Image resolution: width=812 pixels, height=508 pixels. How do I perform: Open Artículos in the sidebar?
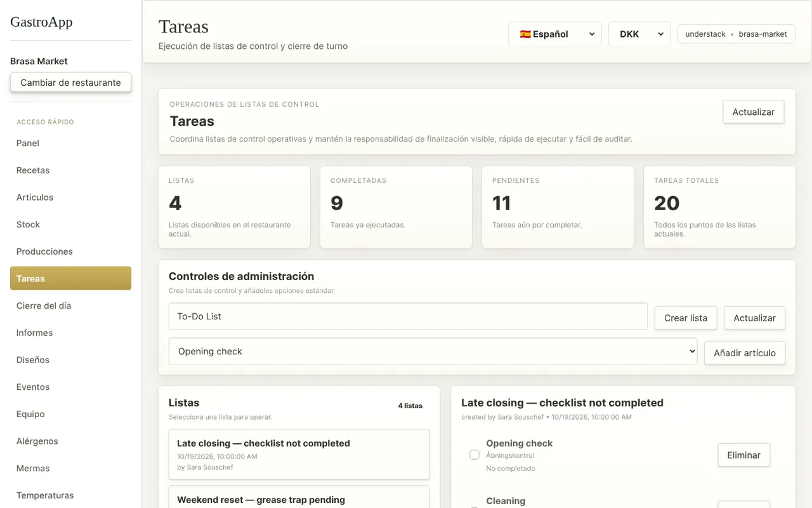click(x=70, y=197)
